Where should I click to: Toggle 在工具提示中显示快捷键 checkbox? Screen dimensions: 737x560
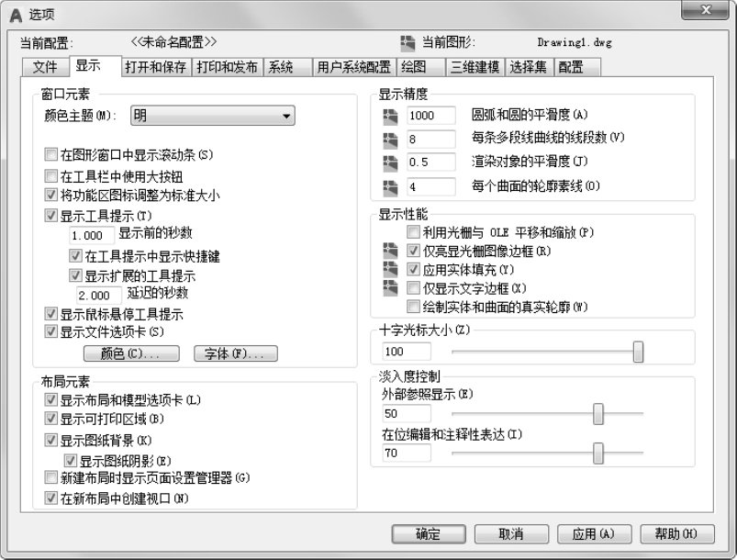click(x=75, y=256)
